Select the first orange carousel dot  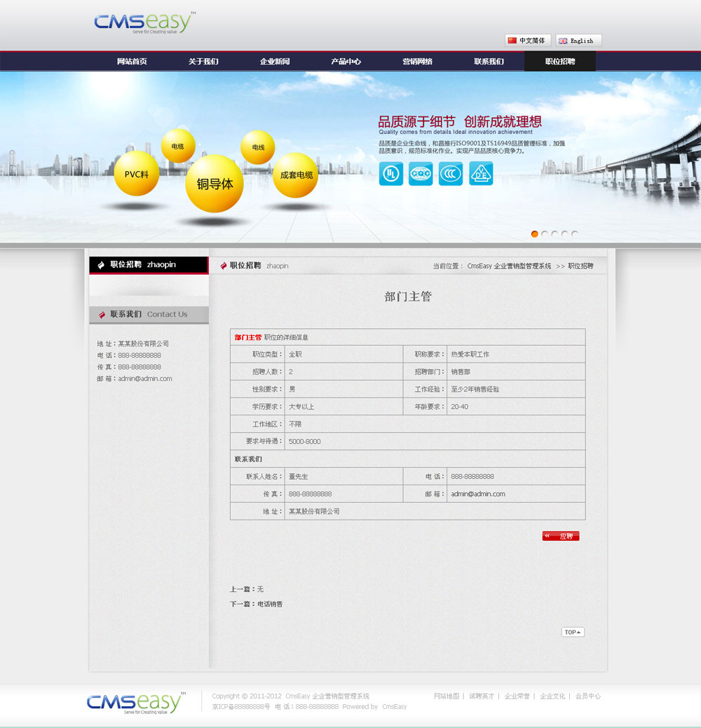(x=535, y=234)
